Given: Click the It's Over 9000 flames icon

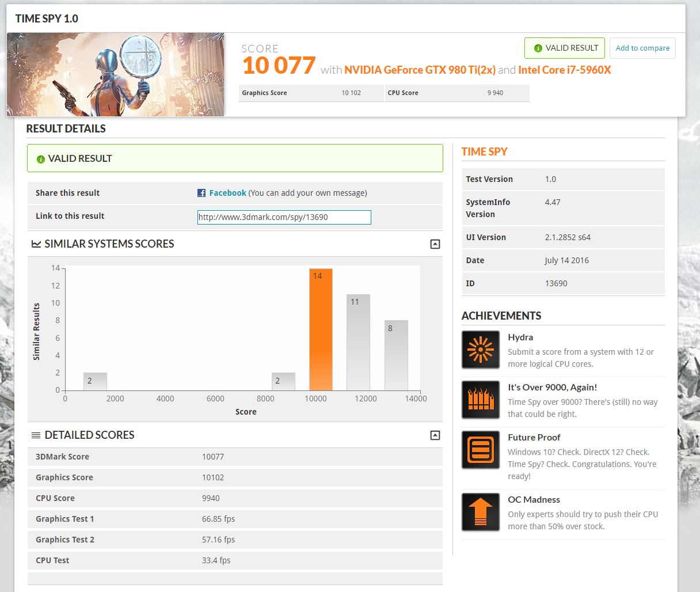Looking at the screenshot, I should tap(481, 400).
